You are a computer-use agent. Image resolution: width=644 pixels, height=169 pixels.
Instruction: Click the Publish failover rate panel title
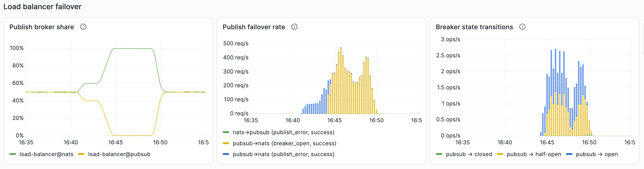pos(254,27)
